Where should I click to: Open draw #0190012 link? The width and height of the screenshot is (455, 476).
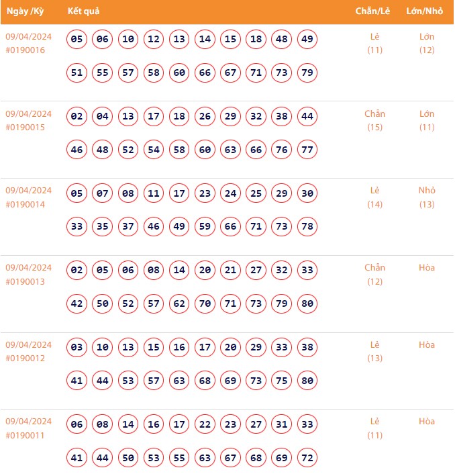[x=26, y=358]
